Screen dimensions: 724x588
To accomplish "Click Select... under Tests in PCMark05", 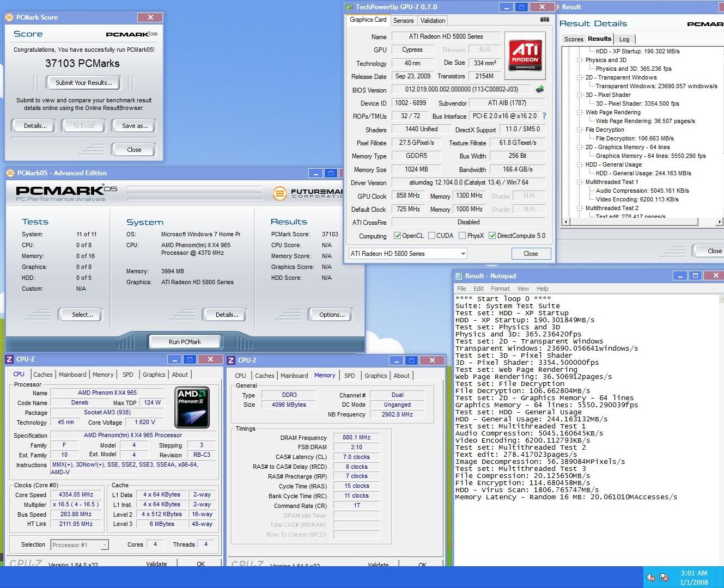I will pos(82,315).
